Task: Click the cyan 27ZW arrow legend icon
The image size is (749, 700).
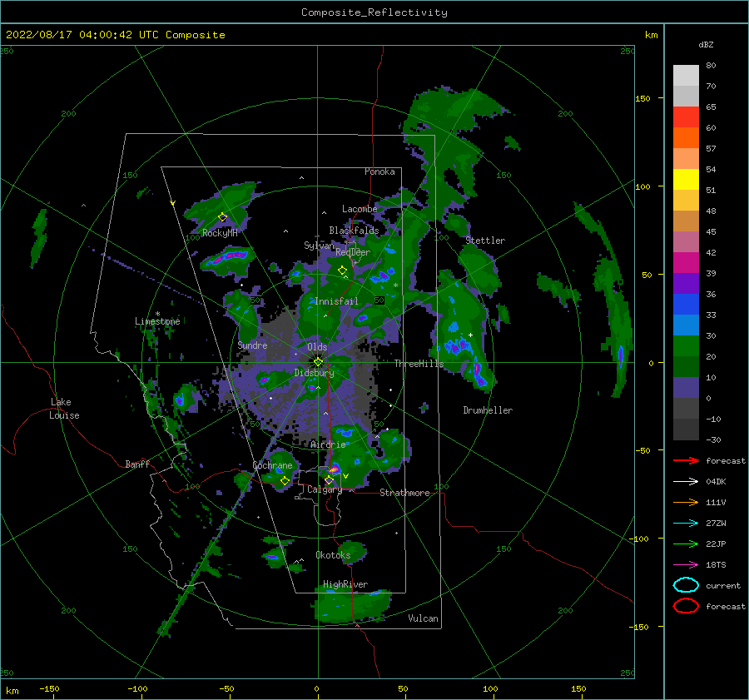Action: click(686, 524)
